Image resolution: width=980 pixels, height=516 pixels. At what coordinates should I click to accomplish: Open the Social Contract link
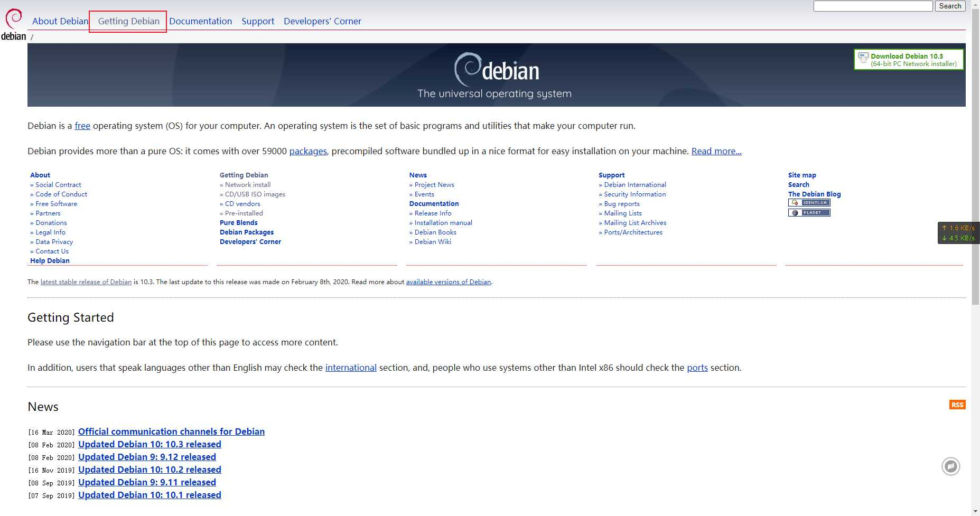(58, 185)
